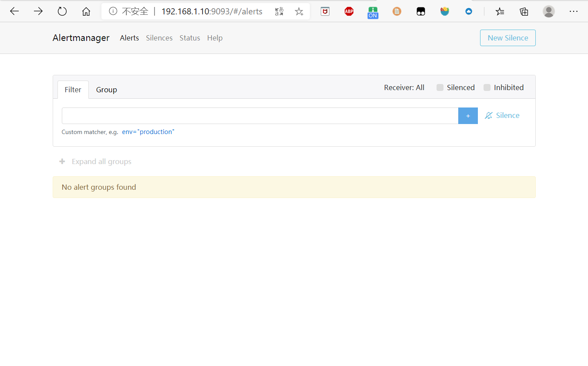Open the browser settings ellipsis menu
Screen dimensions: 588x366
tap(574, 12)
